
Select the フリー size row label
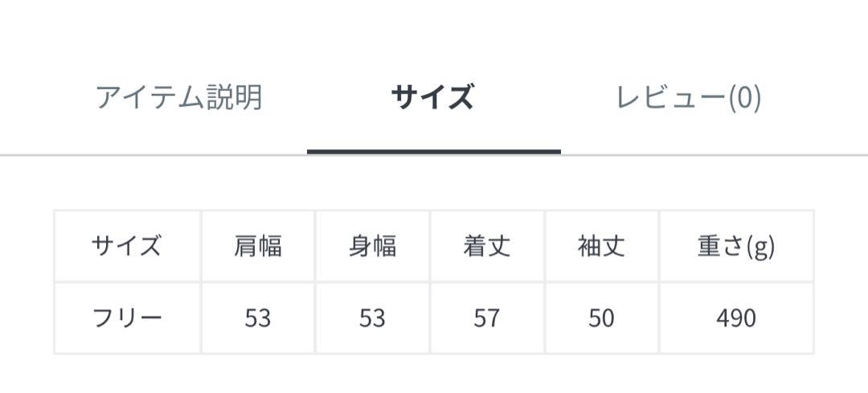point(127,318)
